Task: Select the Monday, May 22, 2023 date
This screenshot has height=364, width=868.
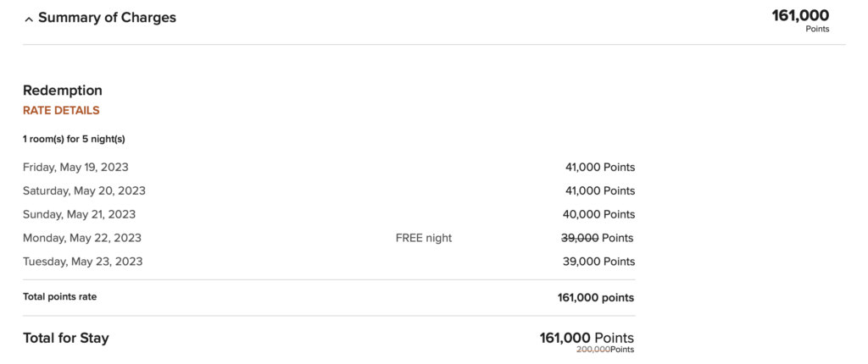Action: point(82,238)
